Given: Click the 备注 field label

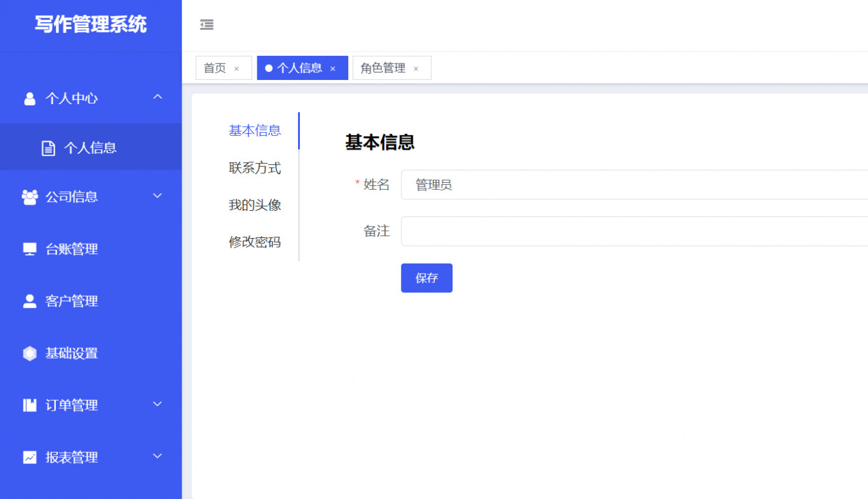Looking at the screenshot, I should tap(376, 231).
